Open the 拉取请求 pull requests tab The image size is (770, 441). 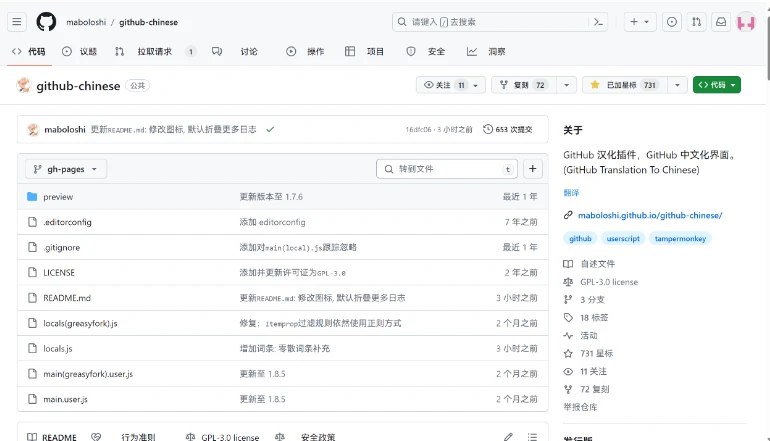tap(155, 51)
